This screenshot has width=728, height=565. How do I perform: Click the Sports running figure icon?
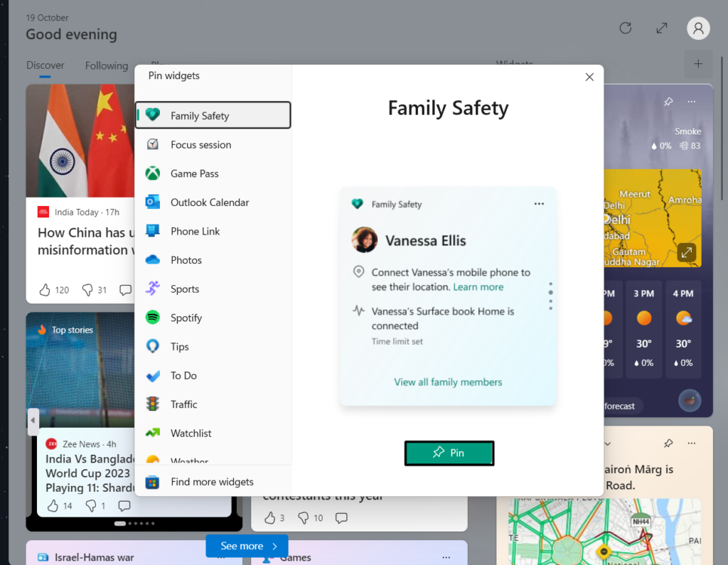point(153,289)
